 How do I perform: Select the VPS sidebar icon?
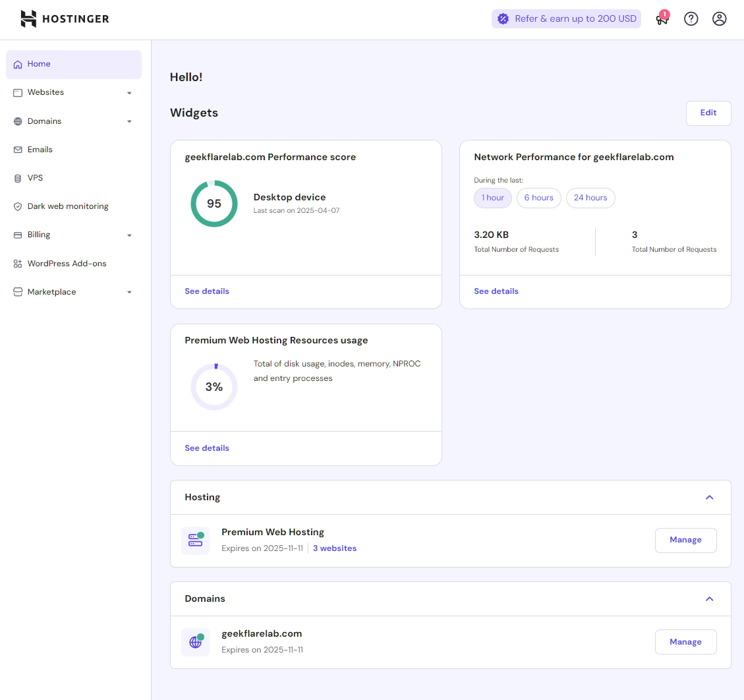point(17,178)
